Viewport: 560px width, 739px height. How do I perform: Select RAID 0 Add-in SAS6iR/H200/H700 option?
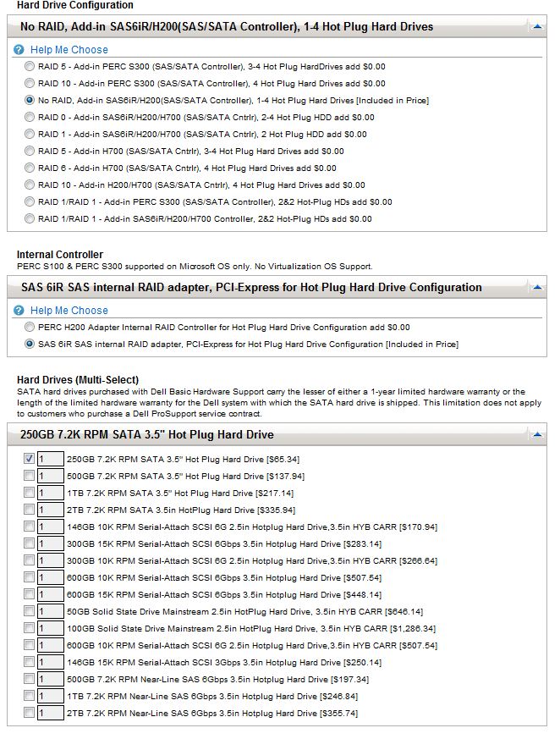point(30,118)
